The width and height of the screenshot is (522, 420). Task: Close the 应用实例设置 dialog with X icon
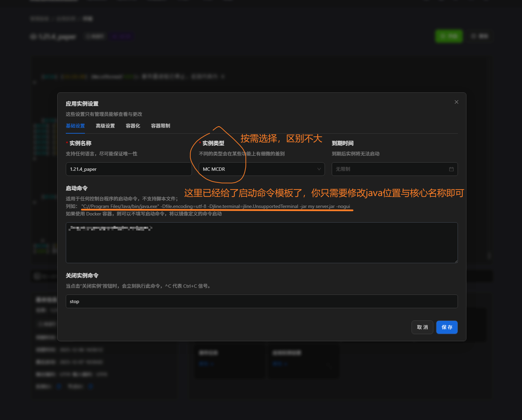pyautogui.click(x=456, y=102)
